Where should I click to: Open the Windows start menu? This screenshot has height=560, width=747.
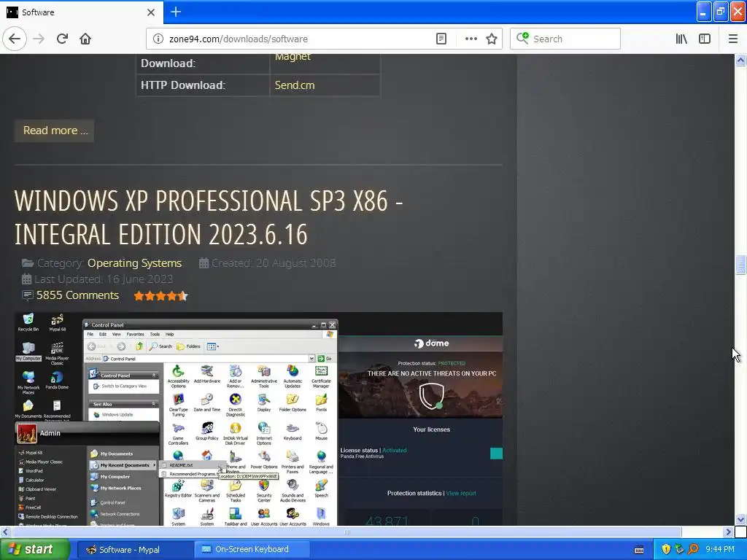(34, 549)
